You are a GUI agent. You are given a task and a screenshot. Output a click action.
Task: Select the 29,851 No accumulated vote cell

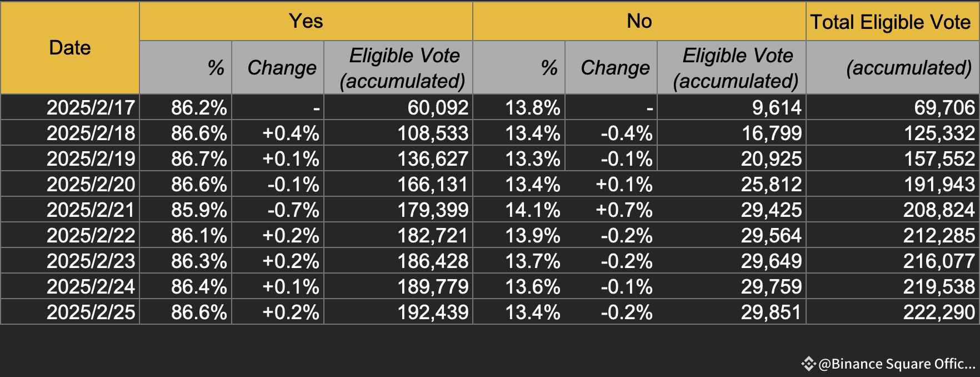tap(771, 312)
